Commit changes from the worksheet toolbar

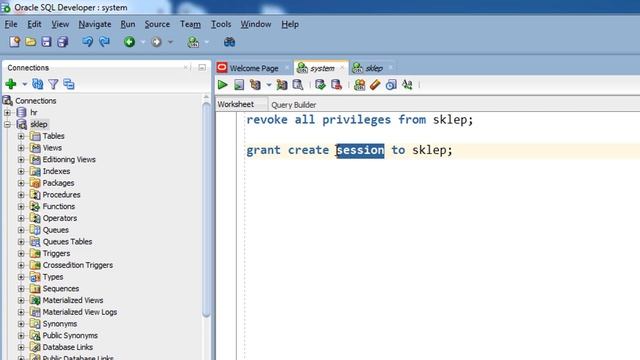click(320, 85)
